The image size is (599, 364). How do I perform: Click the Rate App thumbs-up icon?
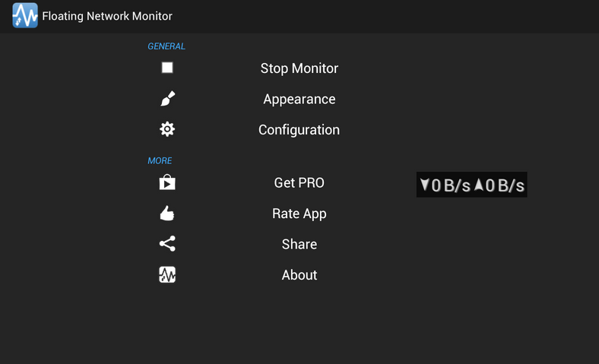[x=167, y=213]
